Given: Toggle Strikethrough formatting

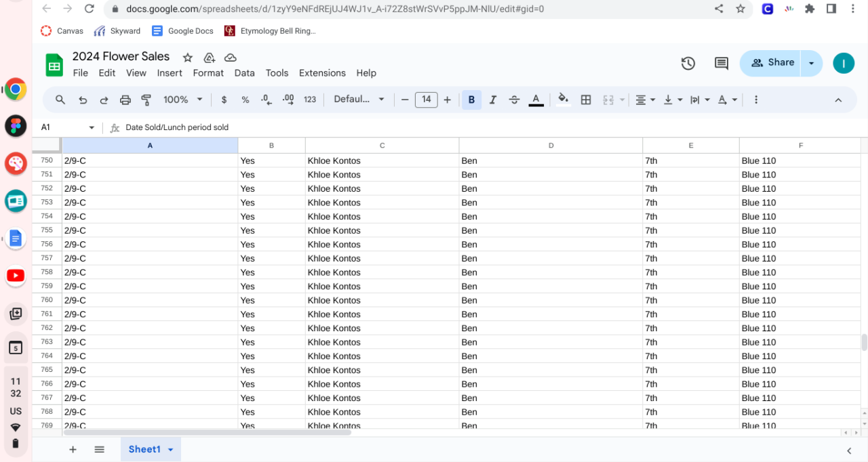Looking at the screenshot, I should [x=514, y=100].
